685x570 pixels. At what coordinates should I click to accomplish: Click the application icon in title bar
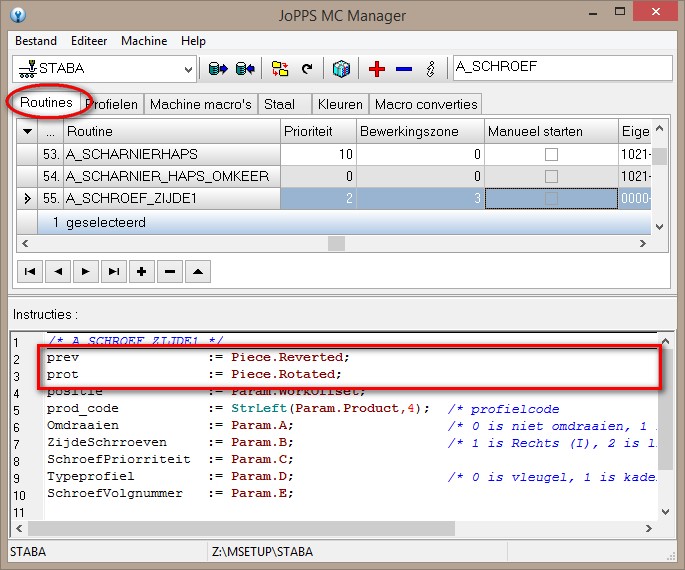[18, 15]
